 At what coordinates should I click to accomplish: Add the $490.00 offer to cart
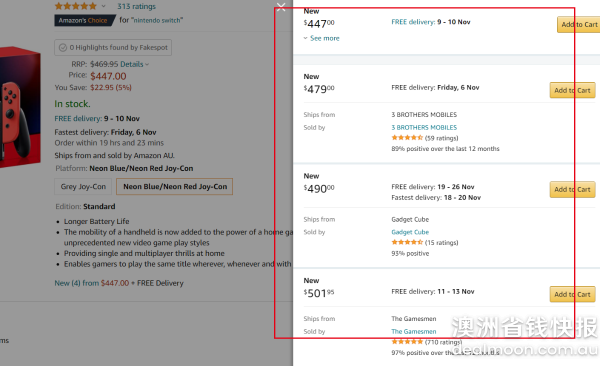[572, 190]
